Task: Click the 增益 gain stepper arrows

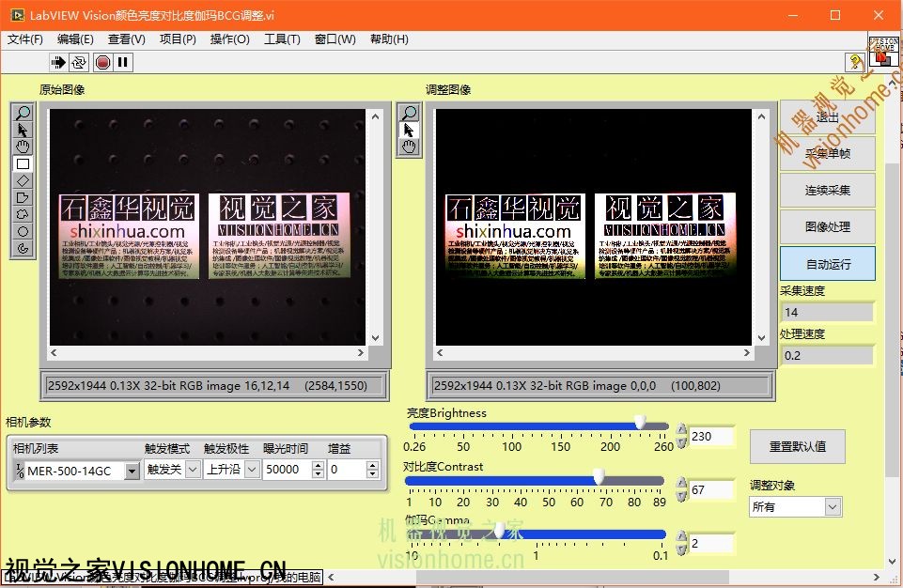Action: (373, 470)
